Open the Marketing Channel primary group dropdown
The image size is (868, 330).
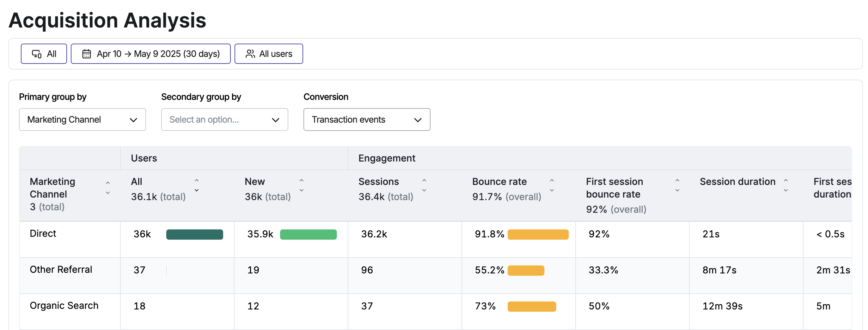point(82,119)
